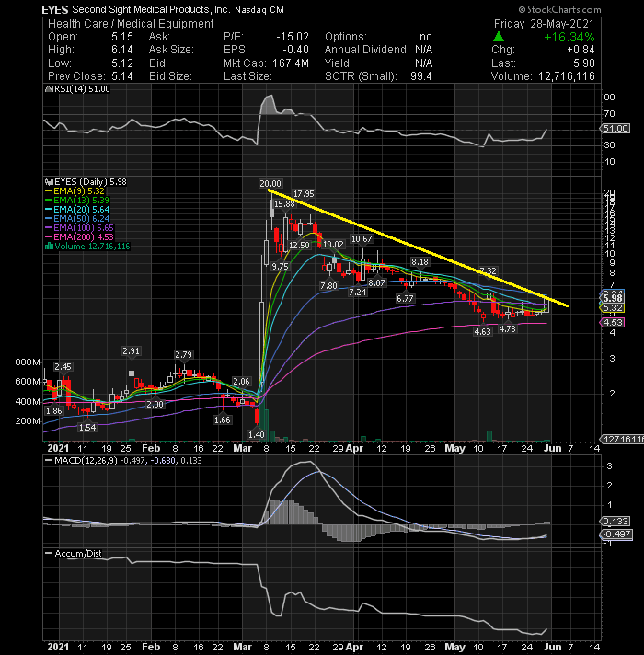This screenshot has height=655, width=644.
Task: Click the EPS value -0.40
Action: click(x=295, y=50)
